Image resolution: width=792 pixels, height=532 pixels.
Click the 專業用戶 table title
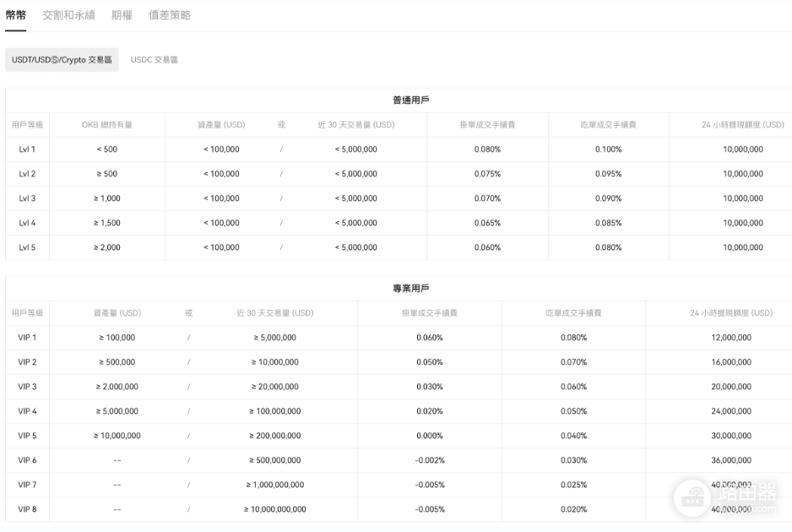coord(411,289)
